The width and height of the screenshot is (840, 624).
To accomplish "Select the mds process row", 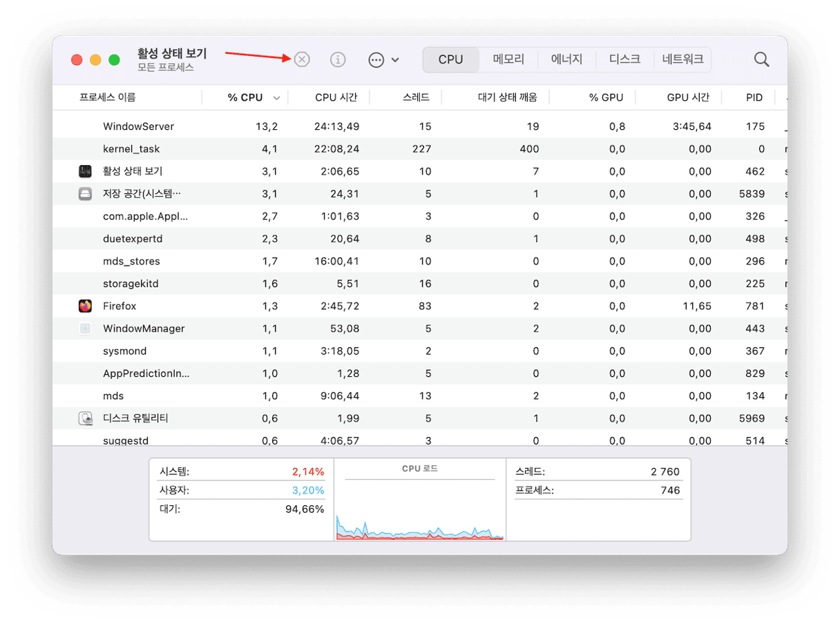I will pyautogui.click(x=420, y=396).
